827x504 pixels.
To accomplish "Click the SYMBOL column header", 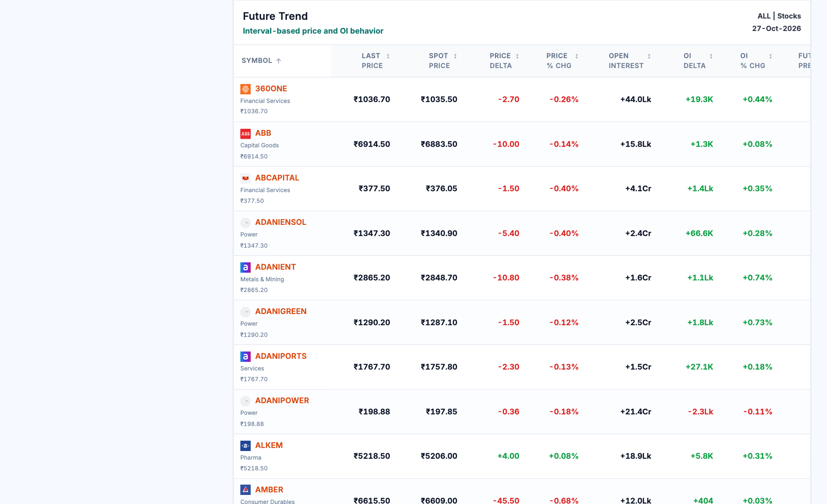I will click(x=257, y=61).
